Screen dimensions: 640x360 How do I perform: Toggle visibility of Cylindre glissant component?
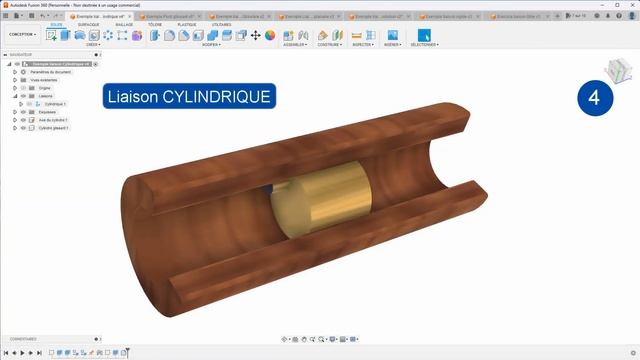pyautogui.click(x=23, y=128)
